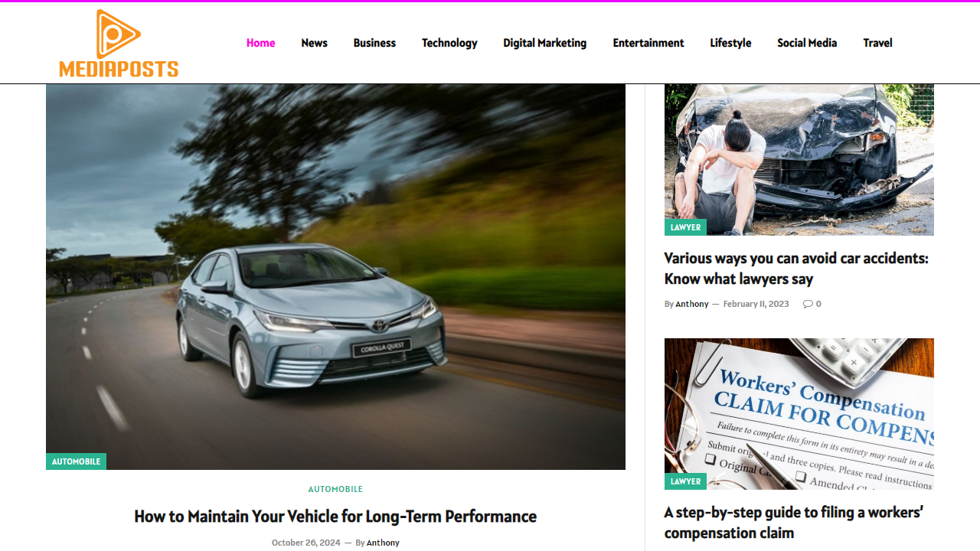Open Various ways you can avoid car accidents
The width and height of the screenshot is (980, 551).
click(796, 269)
